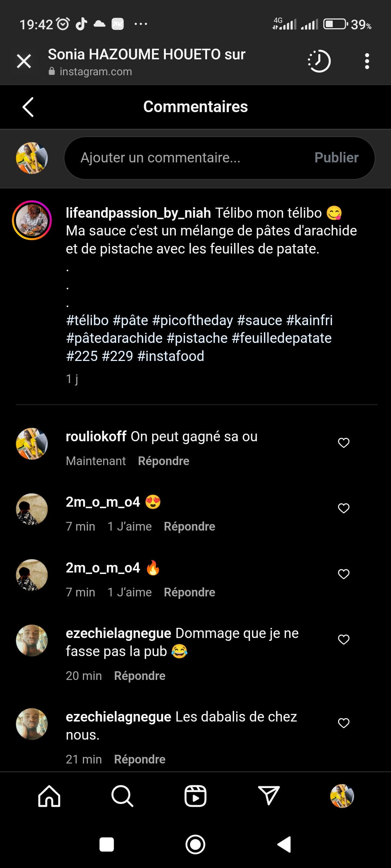
Task: Close the in-app browser tab
Action: pyautogui.click(x=24, y=61)
